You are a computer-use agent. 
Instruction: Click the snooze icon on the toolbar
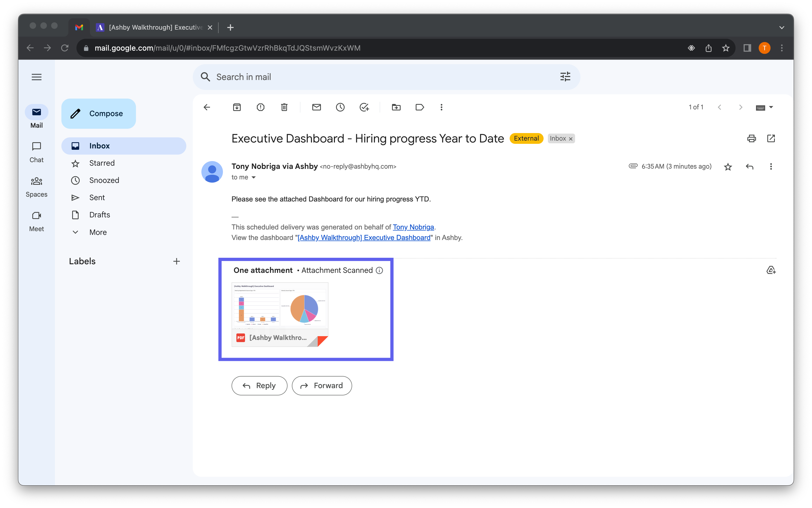339,107
